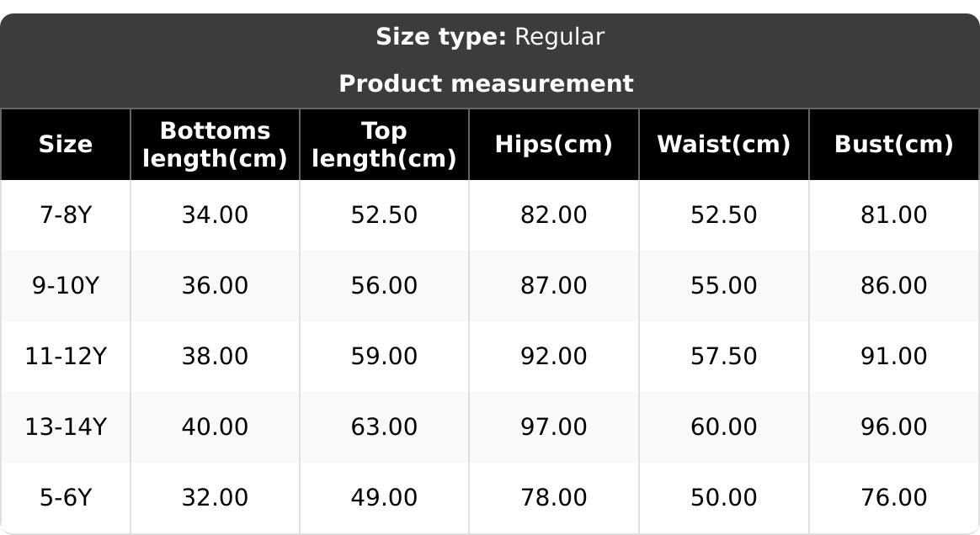Viewport: 980px width, 535px height.
Task: Click the Bottoms length(cm) column header
Action: click(x=215, y=145)
